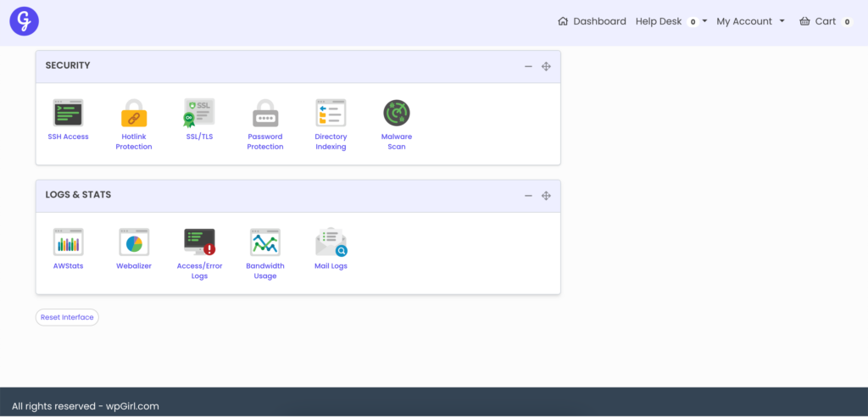Image resolution: width=868 pixels, height=418 pixels.
Task: Click the SSL/TLS text link
Action: (199, 137)
